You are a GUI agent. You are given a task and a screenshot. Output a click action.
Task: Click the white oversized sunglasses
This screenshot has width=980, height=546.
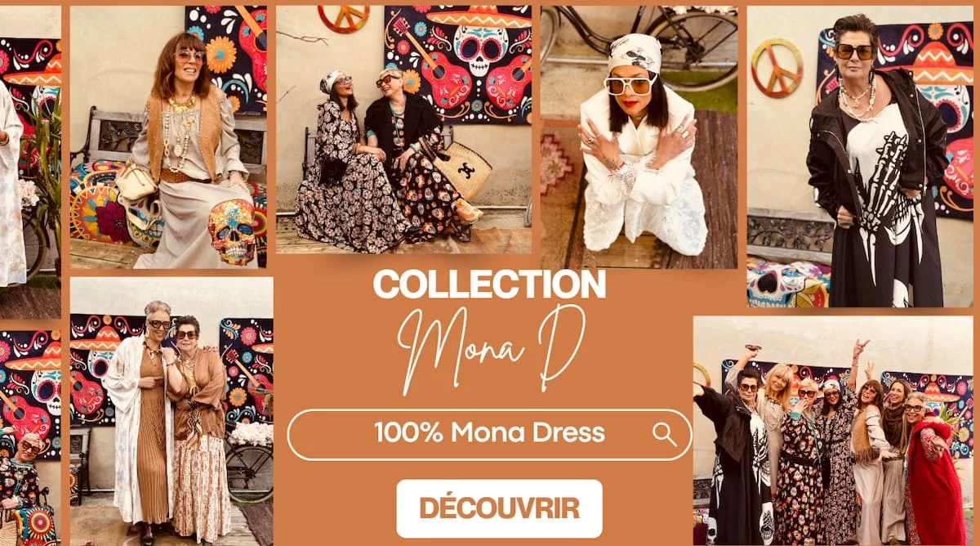(x=630, y=84)
